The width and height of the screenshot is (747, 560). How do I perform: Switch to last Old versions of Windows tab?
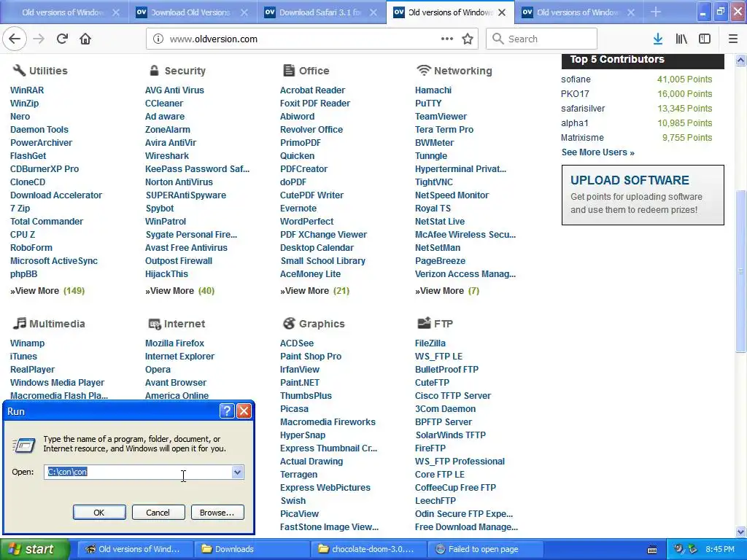(578, 12)
